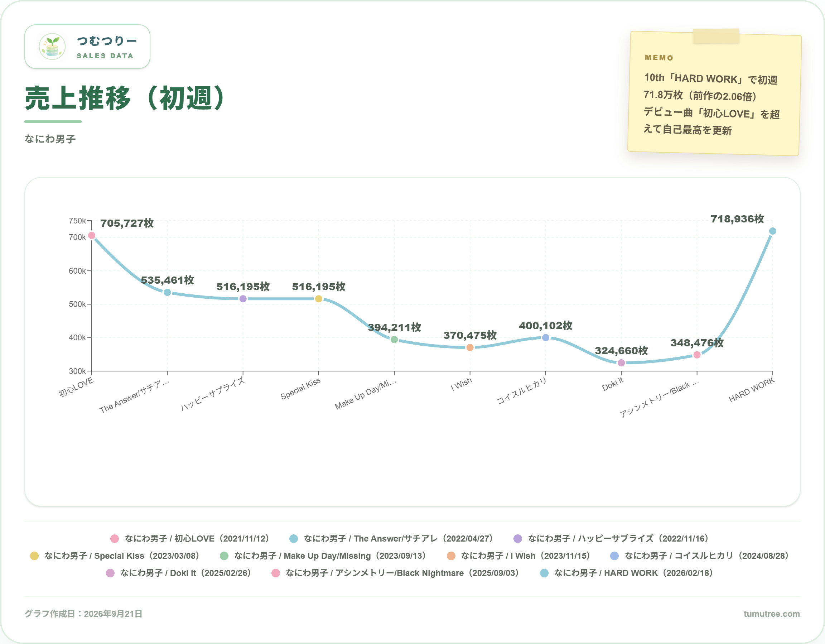
Task: Click legend text なにわ男子 / Doki it（2025/02/26）
Action: point(186,573)
